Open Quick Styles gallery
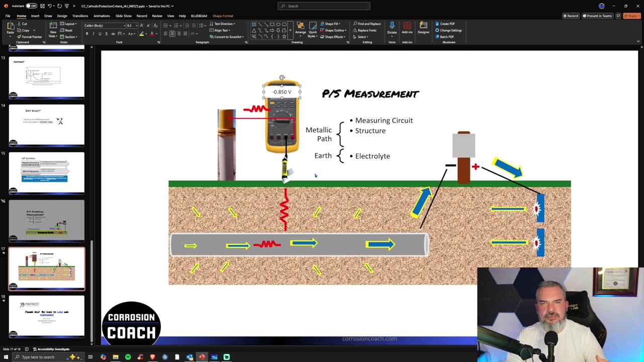This screenshot has width=644, height=362. [312, 30]
